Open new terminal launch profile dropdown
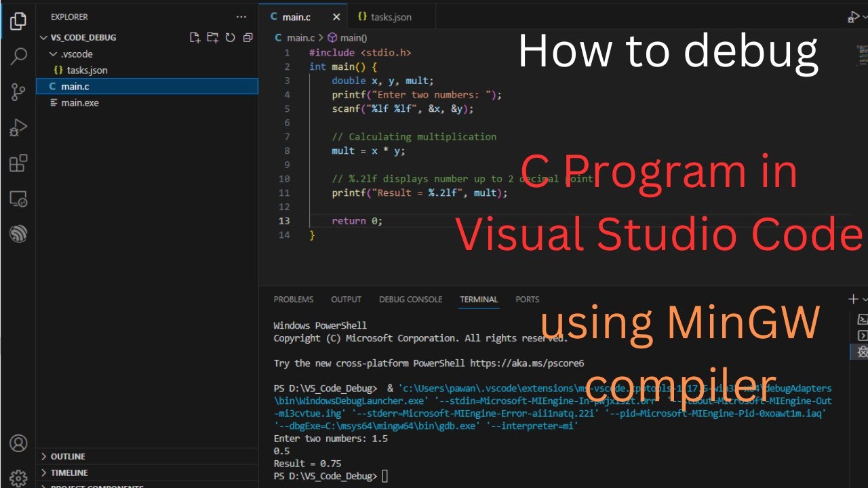 tap(865, 299)
